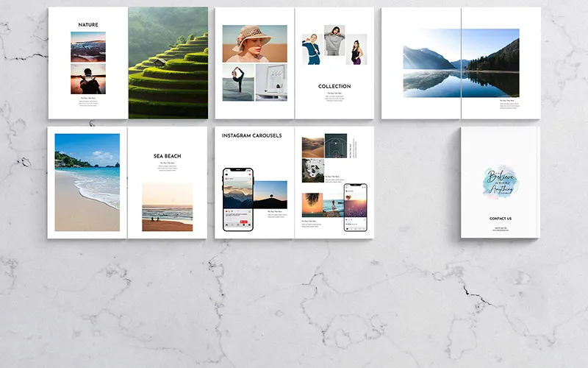588x368 pixels.
Task: Click the desert sand dunes photo
Action: (313, 146)
